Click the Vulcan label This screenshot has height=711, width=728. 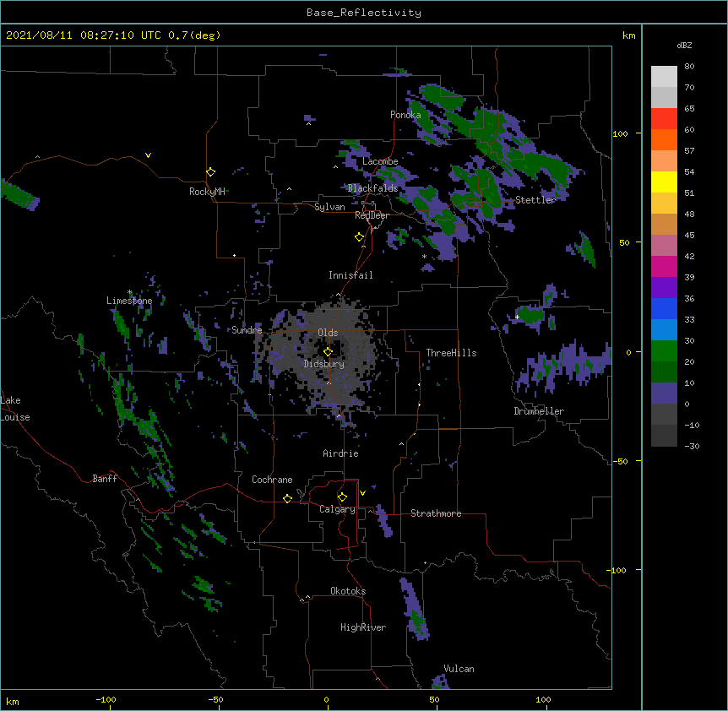pyautogui.click(x=459, y=669)
